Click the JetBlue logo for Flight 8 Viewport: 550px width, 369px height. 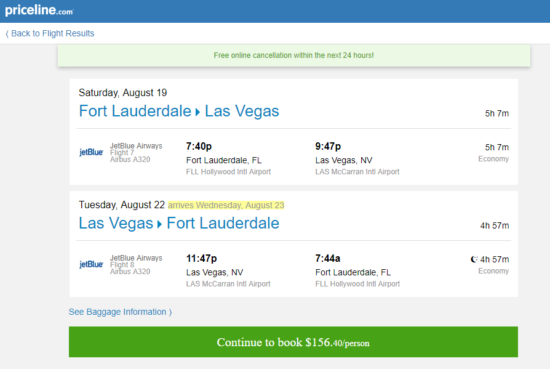click(91, 264)
